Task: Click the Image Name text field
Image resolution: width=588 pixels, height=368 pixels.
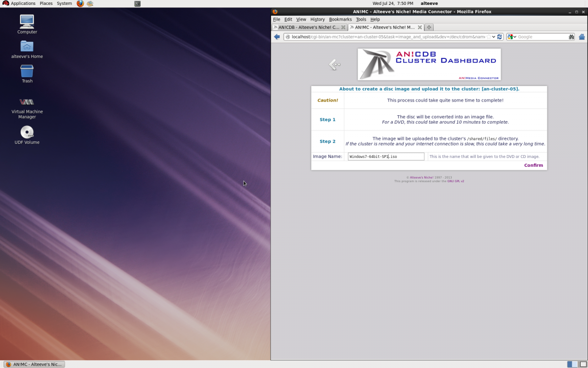Action: [x=386, y=157]
